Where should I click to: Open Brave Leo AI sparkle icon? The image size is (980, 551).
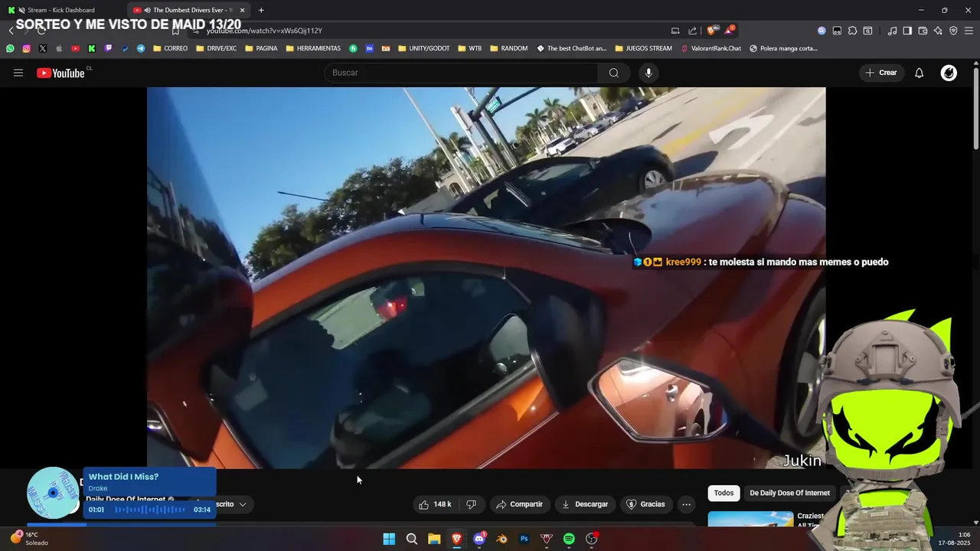coord(938,31)
